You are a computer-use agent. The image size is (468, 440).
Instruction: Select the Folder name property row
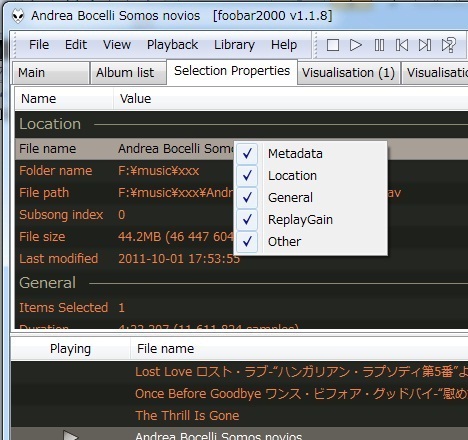click(x=241, y=171)
